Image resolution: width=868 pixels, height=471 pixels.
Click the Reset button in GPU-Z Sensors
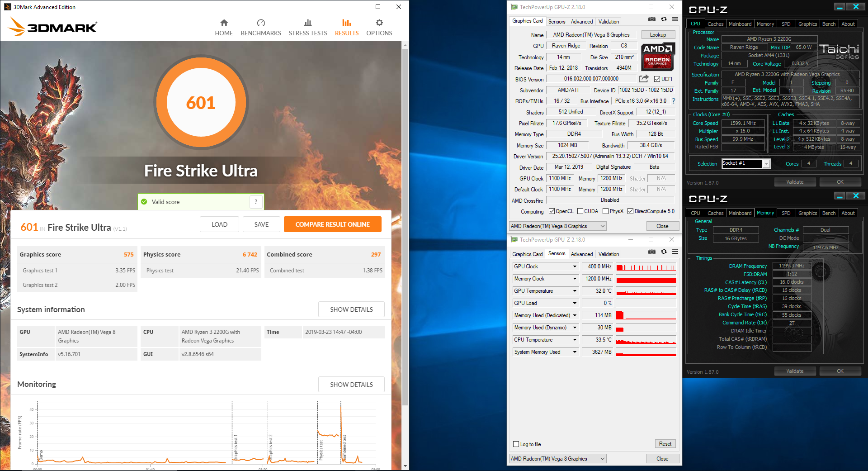pyautogui.click(x=665, y=444)
